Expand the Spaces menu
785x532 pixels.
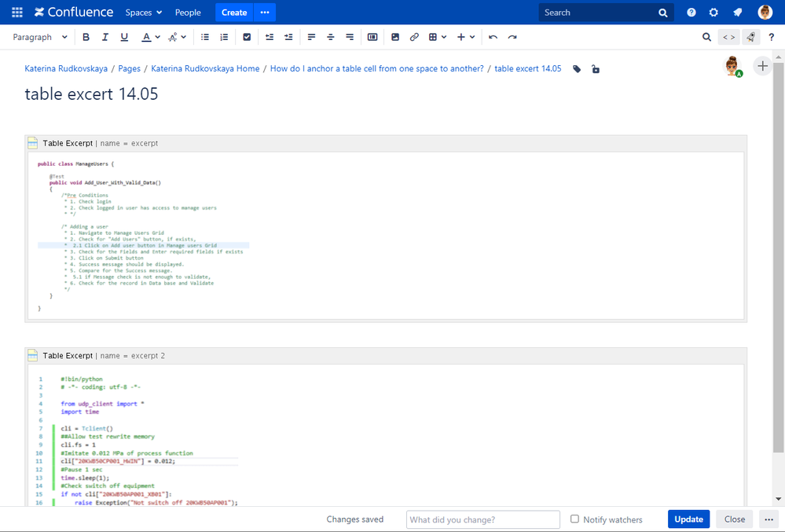point(144,13)
